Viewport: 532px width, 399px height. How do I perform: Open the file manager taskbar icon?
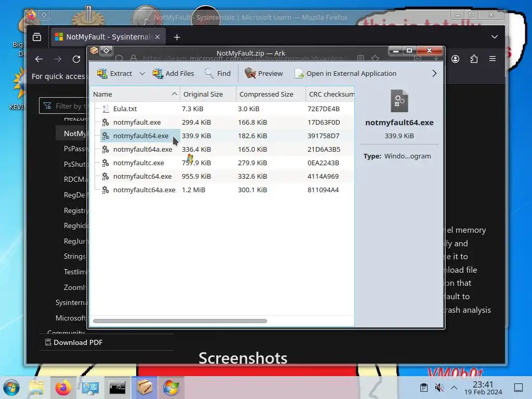[36, 388]
